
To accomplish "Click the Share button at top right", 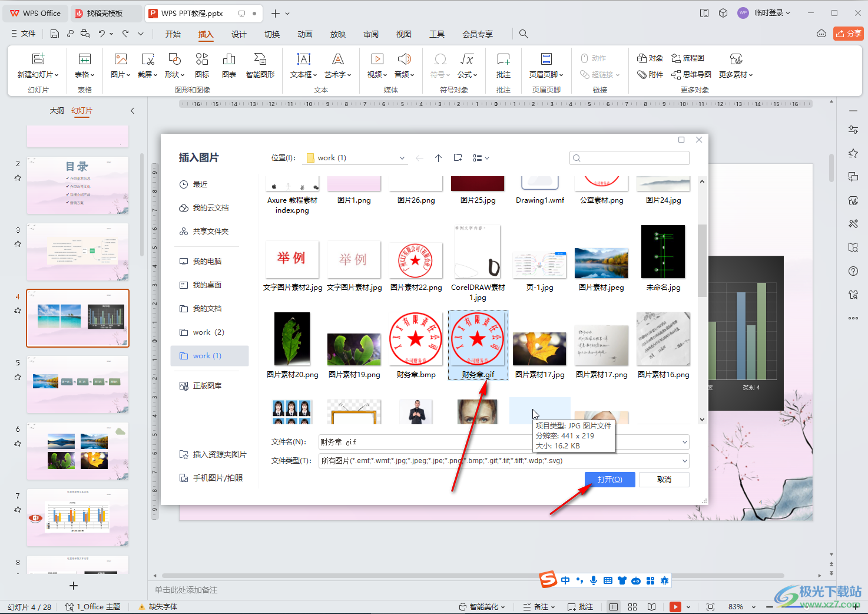I will (x=848, y=34).
